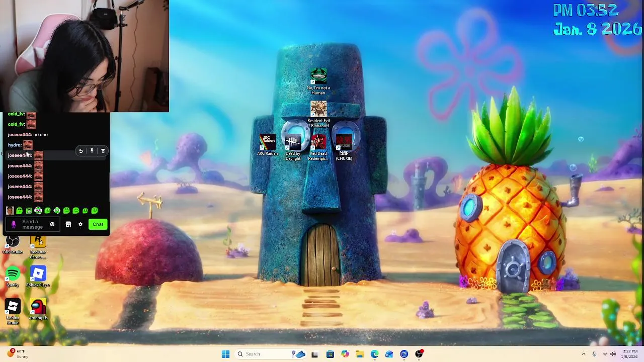Image resolution: width=644 pixels, height=362 pixels.
Task: Reply to the hovered chat message
Action: point(80,151)
